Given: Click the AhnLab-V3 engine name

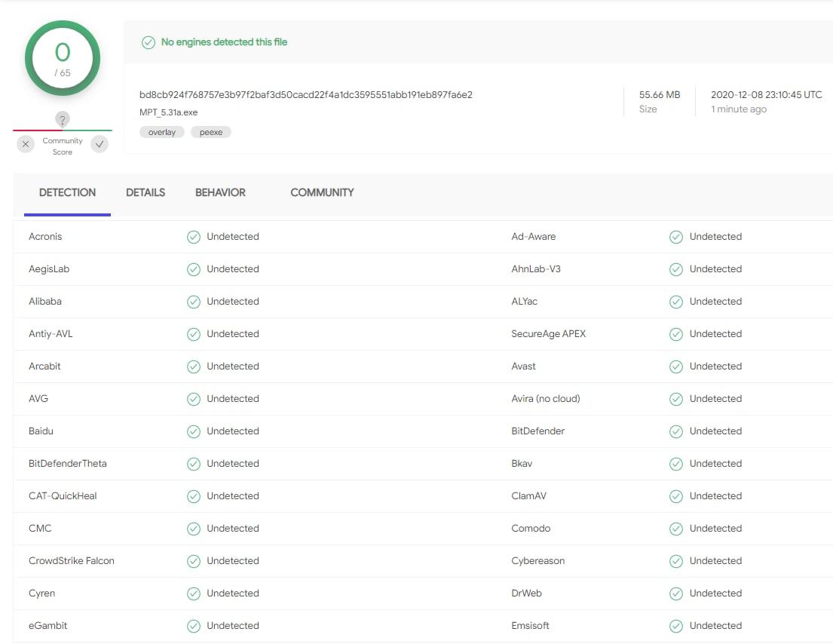Looking at the screenshot, I should pyautogui.click(x=535, y=269).
